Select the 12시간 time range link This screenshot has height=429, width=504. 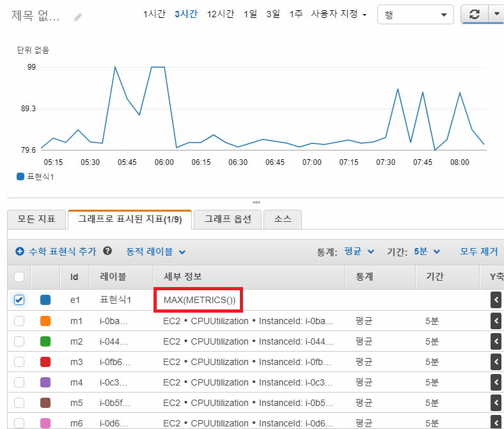[x=220, y=14]
